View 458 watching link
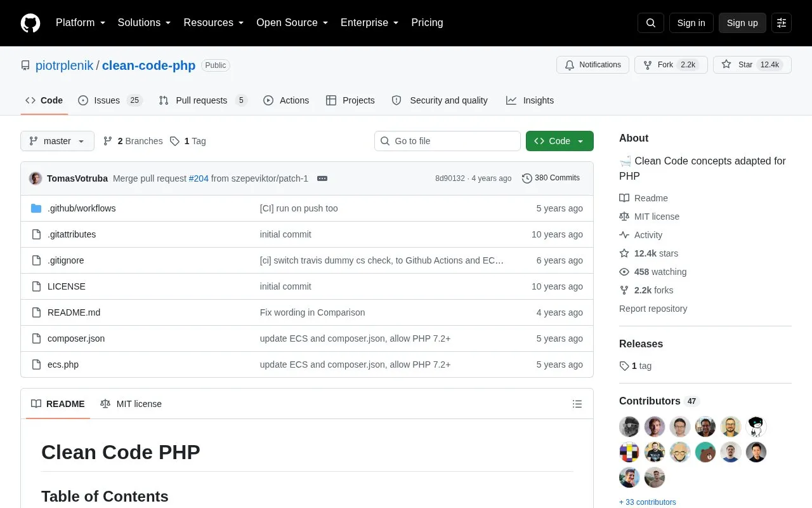Image resolution: width=812 pixels, height=508 pixels. click(653, 272)
